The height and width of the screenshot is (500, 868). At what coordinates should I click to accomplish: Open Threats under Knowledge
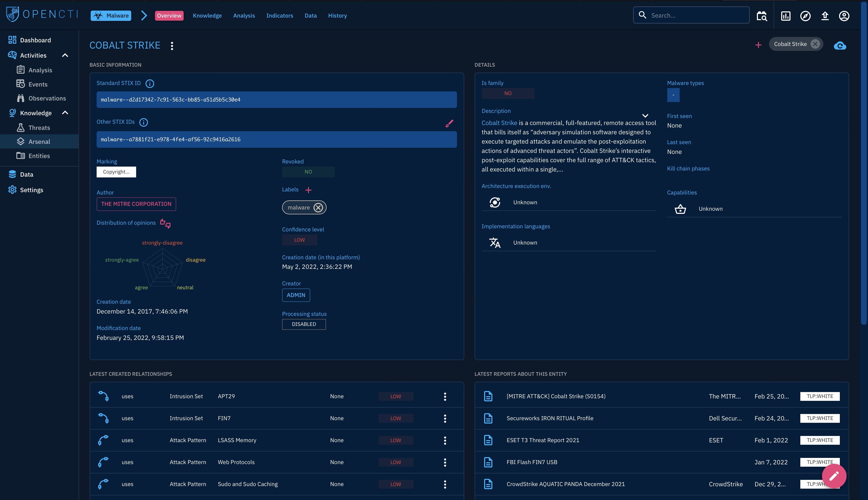pyautogui.click(x=39, y=128)
